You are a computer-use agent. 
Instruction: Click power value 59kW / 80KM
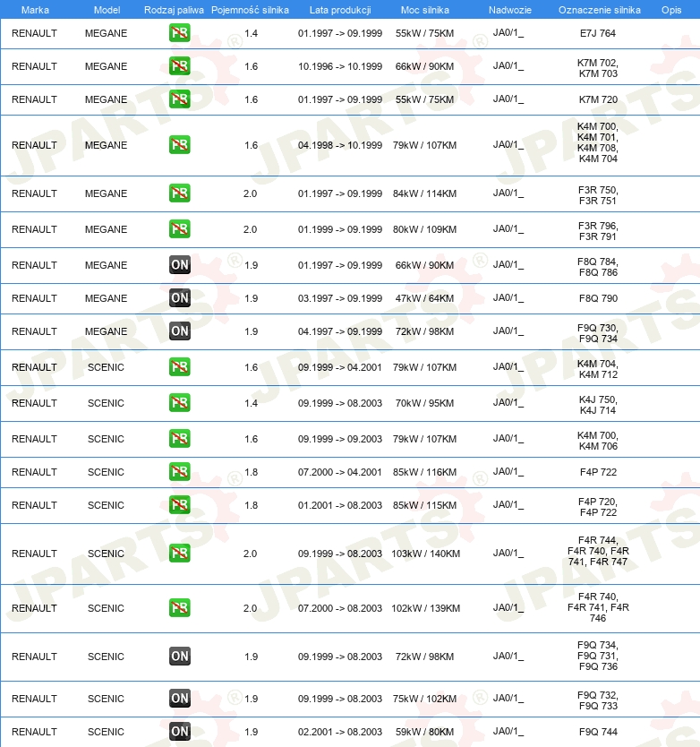(x=424, y=733)
